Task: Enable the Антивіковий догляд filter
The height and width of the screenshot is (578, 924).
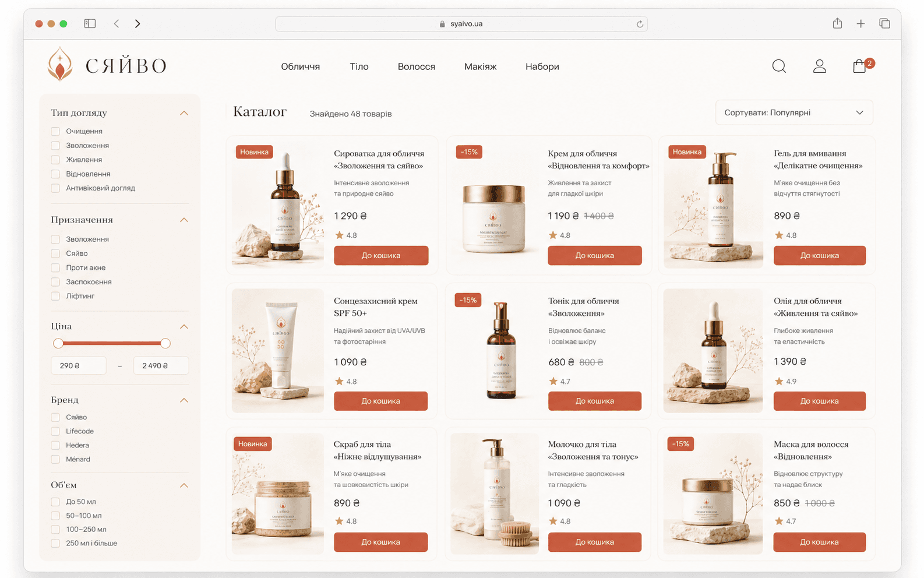Action: [55, 188]
